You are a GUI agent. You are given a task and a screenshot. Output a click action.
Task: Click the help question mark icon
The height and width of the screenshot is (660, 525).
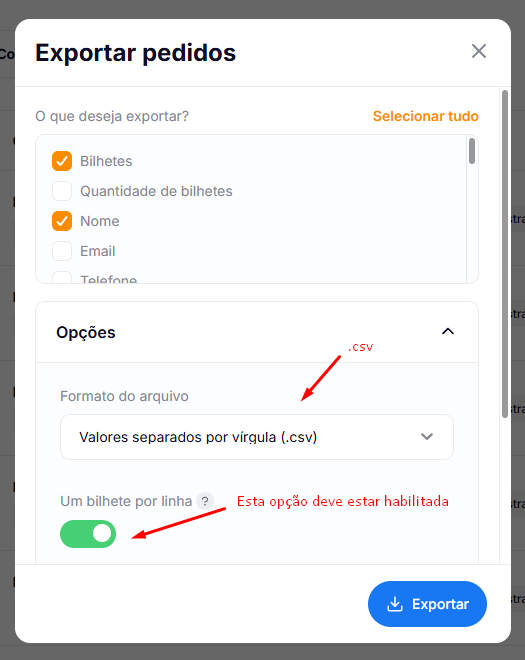(x=205, y=501)
